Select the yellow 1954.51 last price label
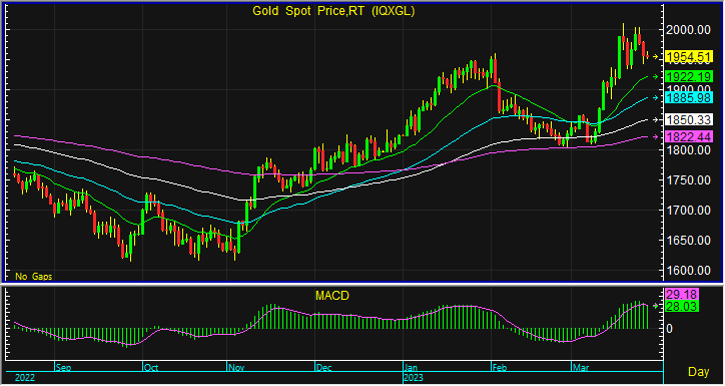725x386 pixels. tap(688, 57)
